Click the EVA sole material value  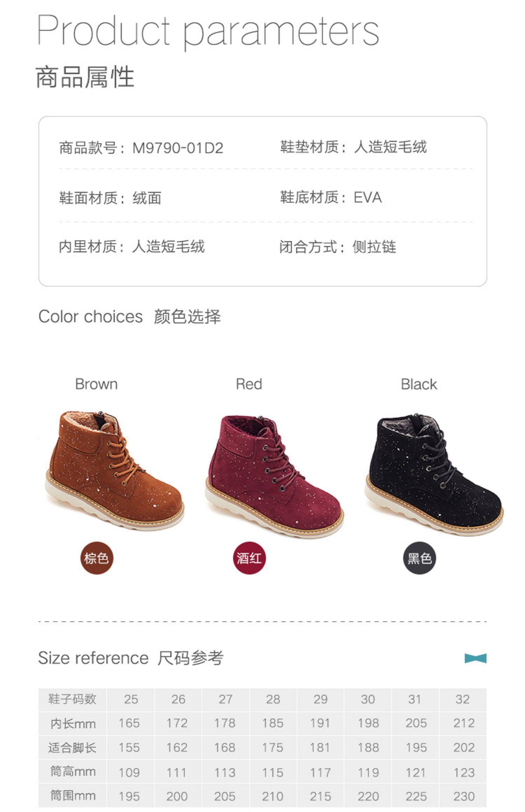[x=367, y=198]
